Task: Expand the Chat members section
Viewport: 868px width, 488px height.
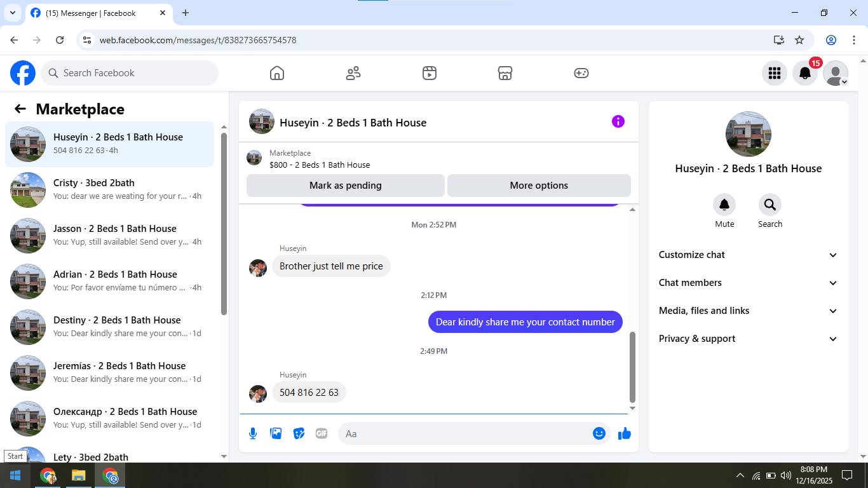Action: pos(749,283)
